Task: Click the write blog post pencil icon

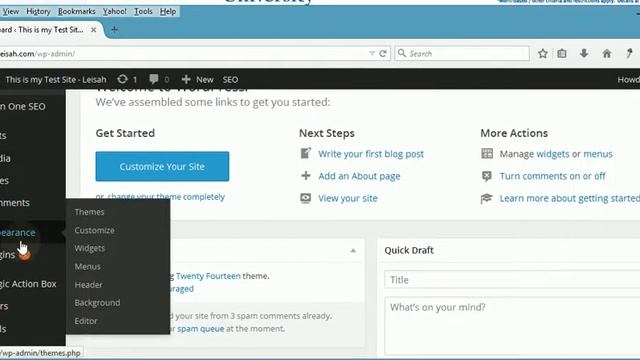Action: [306, 153]
